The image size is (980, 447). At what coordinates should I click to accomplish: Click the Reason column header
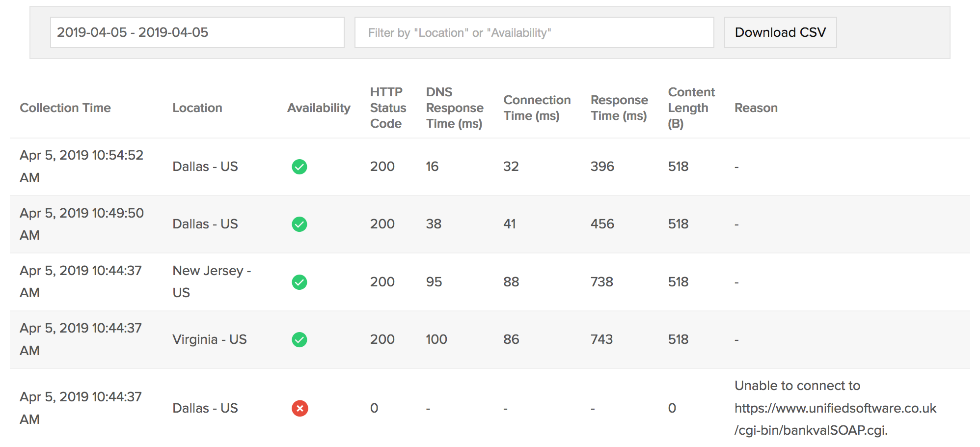click(756, 108)
